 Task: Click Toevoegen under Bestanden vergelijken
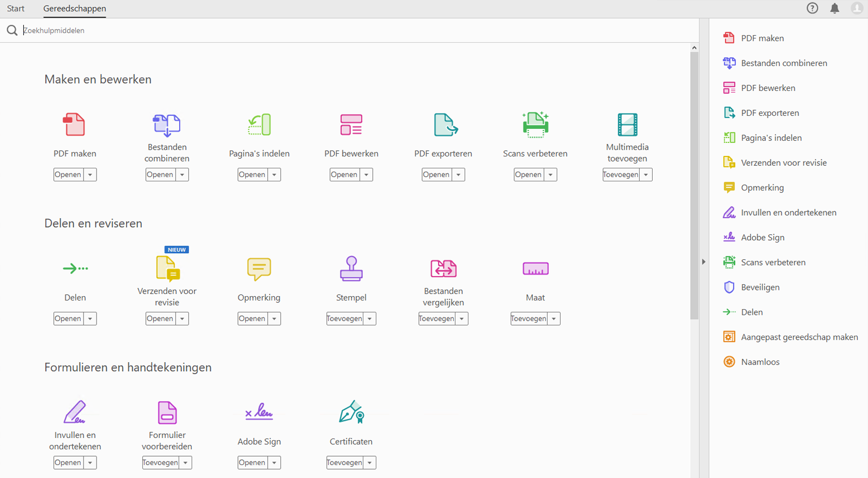pos(437,319)
